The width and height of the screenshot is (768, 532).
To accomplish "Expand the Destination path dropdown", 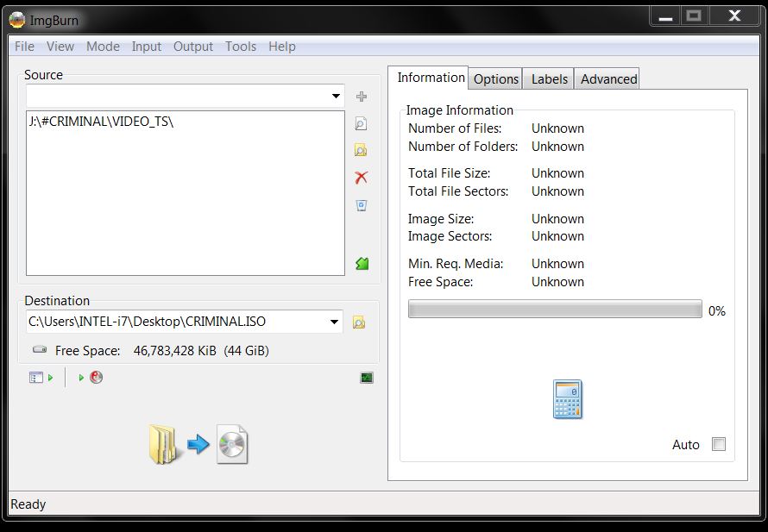I will coord(334,322).
